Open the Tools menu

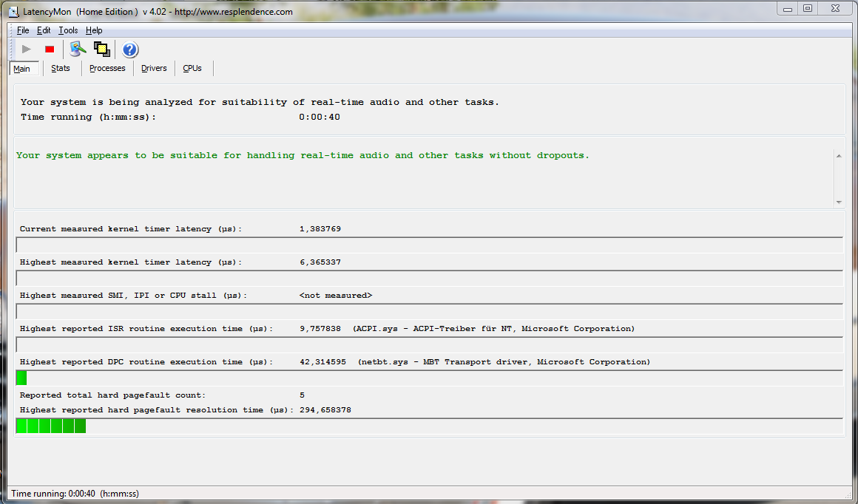[68, 30]
